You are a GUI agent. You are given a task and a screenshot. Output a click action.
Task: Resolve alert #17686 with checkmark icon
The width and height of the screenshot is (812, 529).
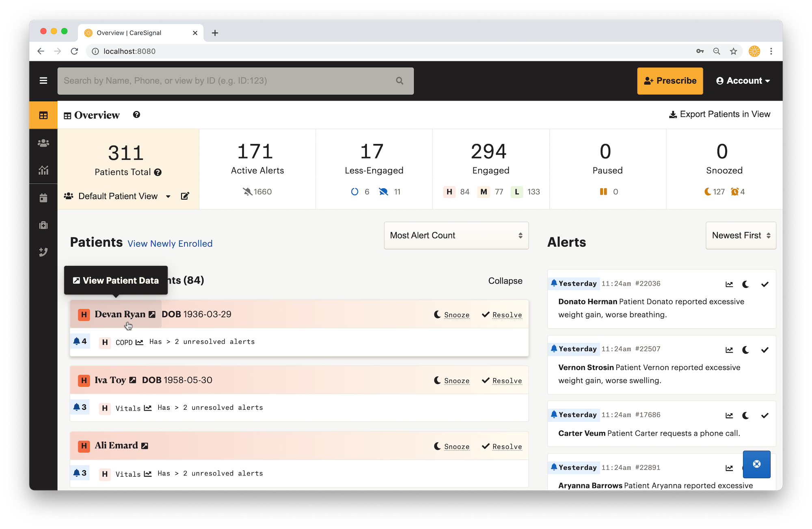pyautogui.click(x=765, y=415)
